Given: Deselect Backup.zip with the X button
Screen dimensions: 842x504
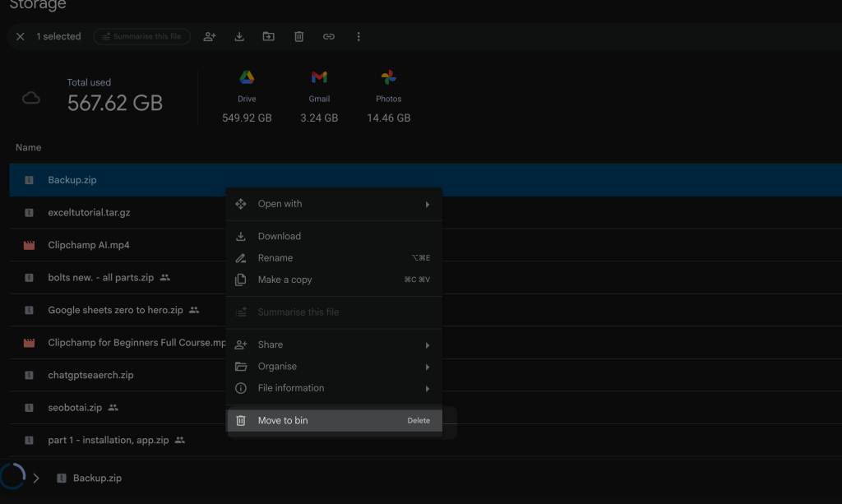Looking at the screenshot, I should (20, 36).
